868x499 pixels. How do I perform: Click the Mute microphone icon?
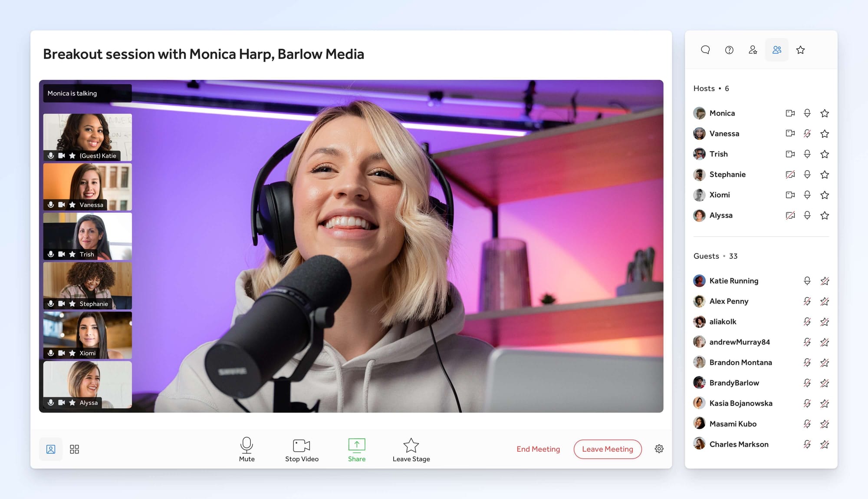247,445
